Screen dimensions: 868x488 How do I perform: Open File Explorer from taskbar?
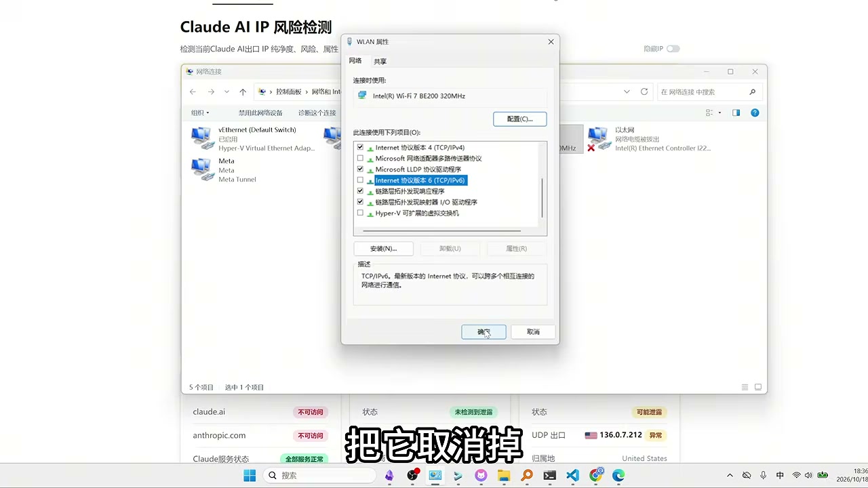coord(504,476)
